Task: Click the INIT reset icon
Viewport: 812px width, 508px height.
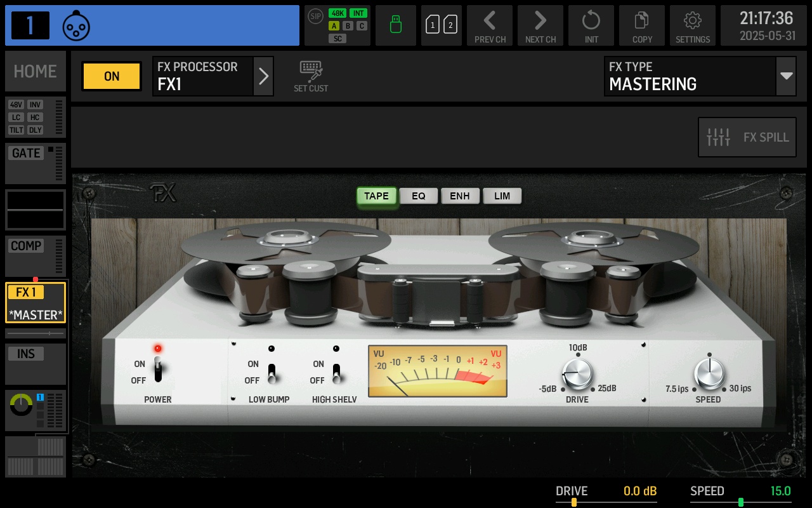Action: 591,25
